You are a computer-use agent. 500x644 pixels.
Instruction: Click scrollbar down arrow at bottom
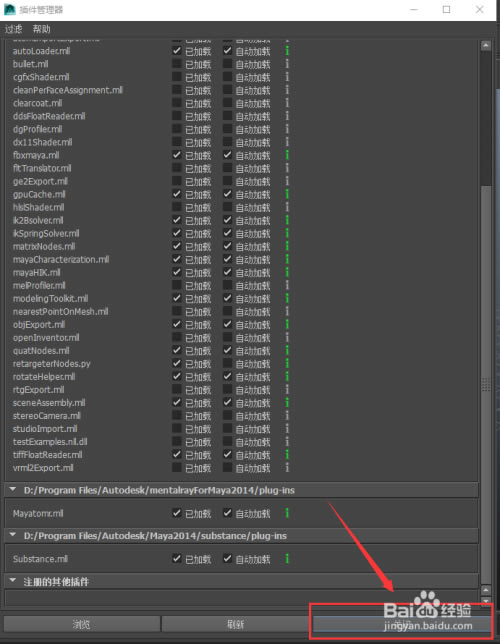(486, 601)
